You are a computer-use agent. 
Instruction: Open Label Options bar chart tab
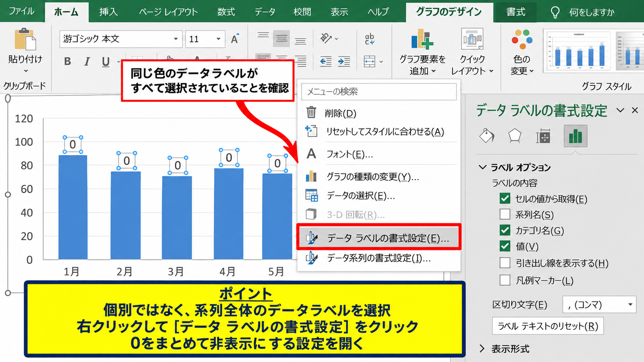tap(575, 136)
